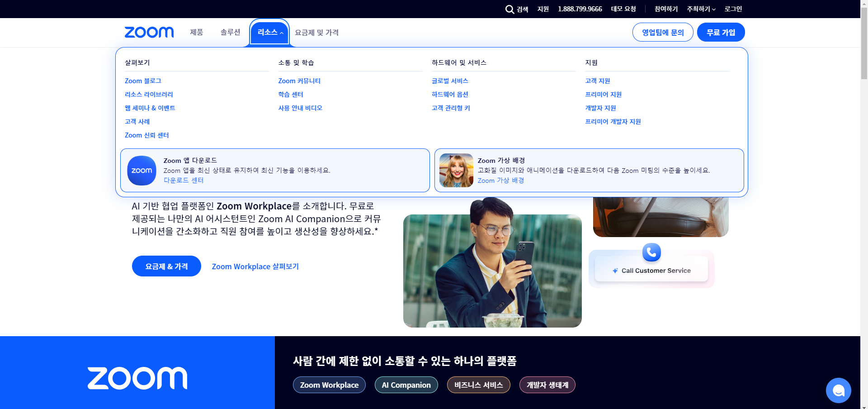Open 고객 관리형 키 link
This screenshot has width=868, height=409.
451,108
